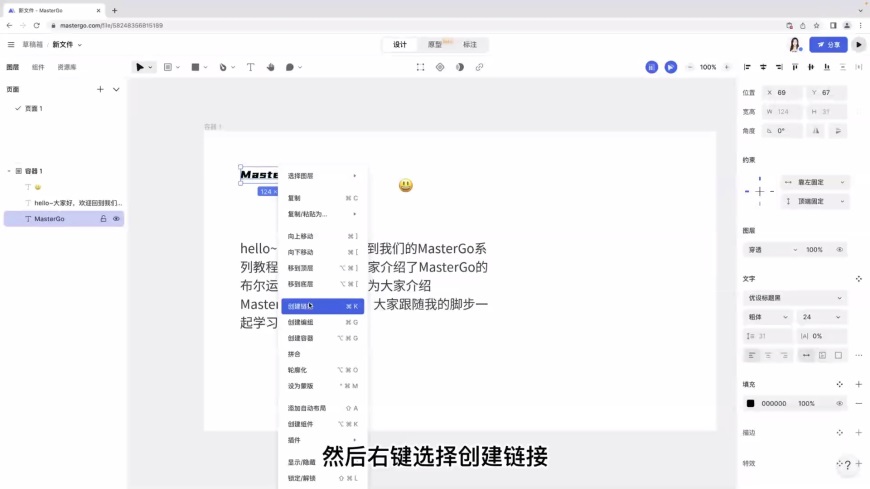Open the font family 优设标题黑 dropdown

795,298
